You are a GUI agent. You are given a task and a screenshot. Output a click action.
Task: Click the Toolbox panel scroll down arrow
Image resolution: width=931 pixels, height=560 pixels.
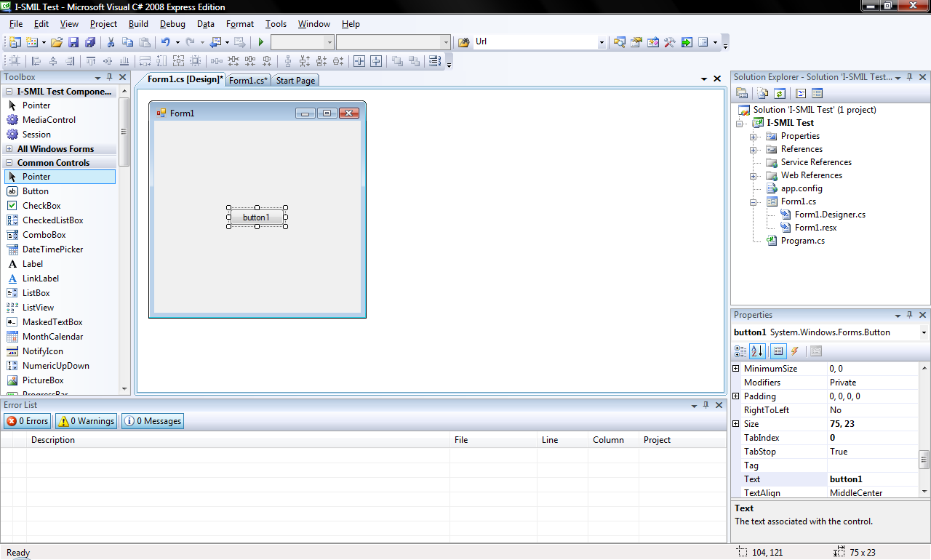click(124, 389)
